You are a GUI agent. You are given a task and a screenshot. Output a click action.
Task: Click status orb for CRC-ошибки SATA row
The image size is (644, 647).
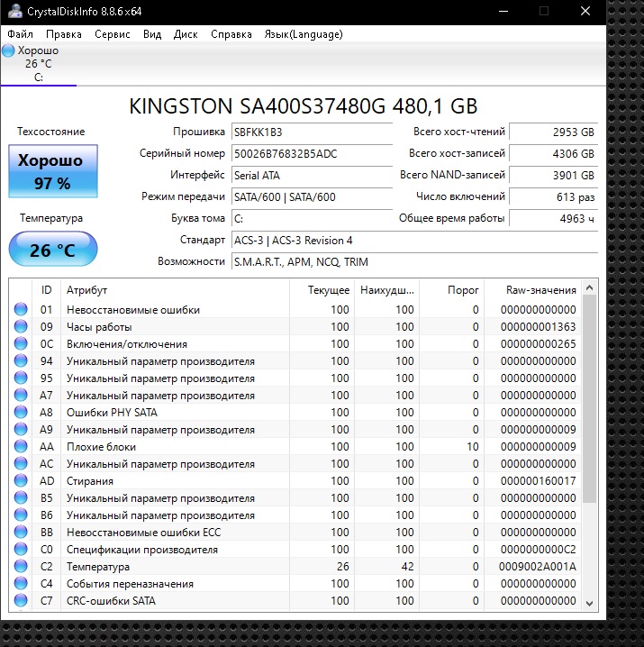point(21,600)
